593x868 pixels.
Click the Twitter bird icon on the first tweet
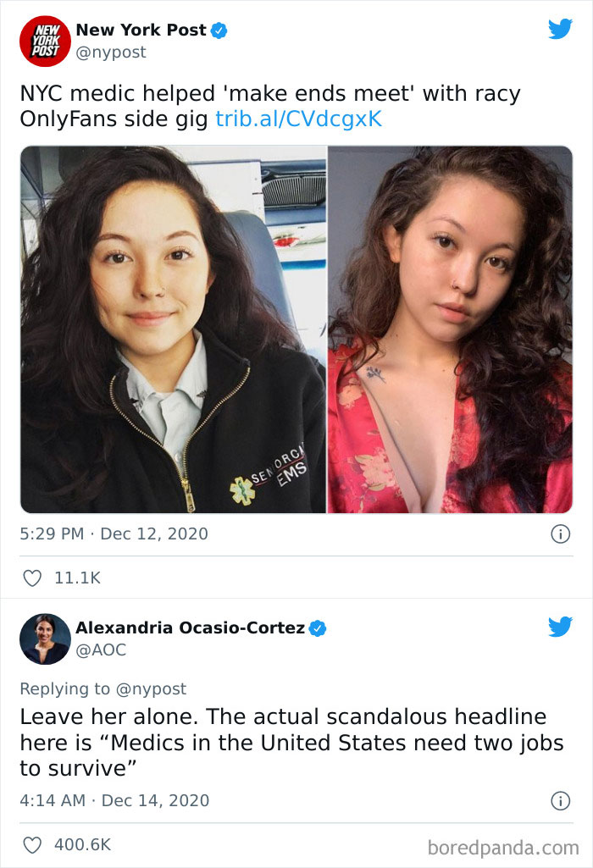coord(560,29)
